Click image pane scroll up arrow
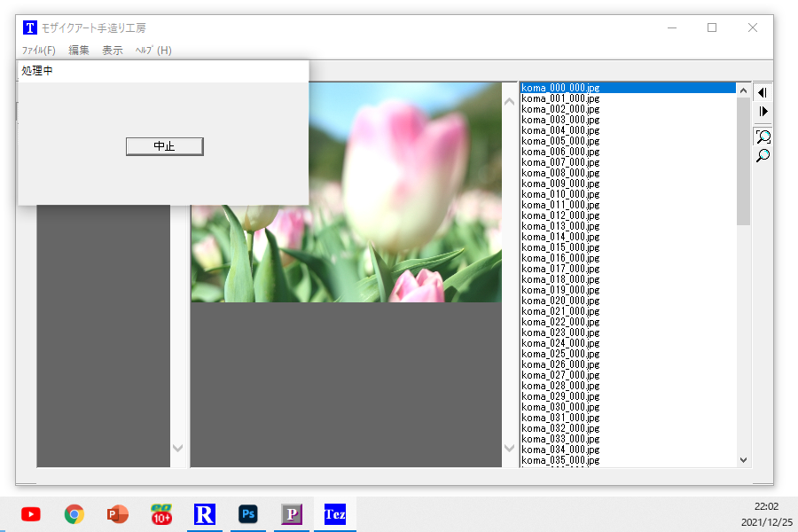The width and height of the screenshot is (798, 532). (510, 102)
